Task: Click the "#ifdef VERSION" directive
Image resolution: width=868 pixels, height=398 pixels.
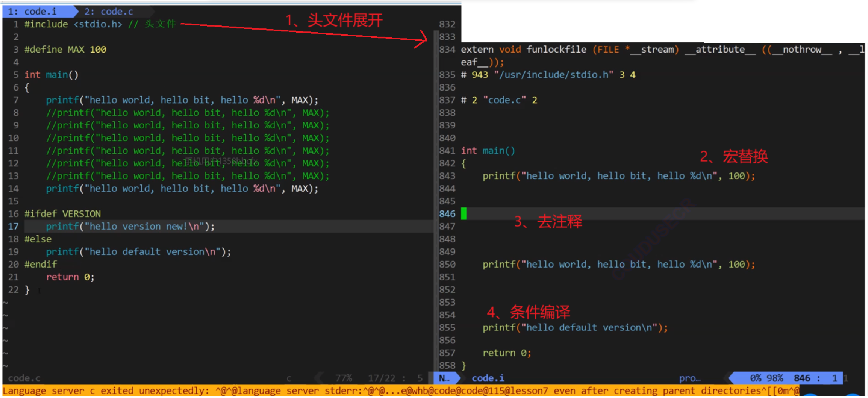Action: [x=63, y=214]
